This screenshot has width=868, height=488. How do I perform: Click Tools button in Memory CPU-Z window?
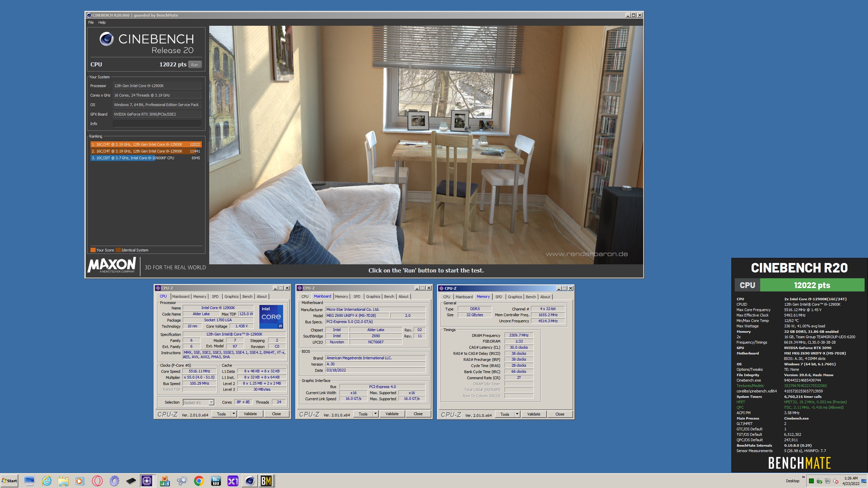(505, 414)
